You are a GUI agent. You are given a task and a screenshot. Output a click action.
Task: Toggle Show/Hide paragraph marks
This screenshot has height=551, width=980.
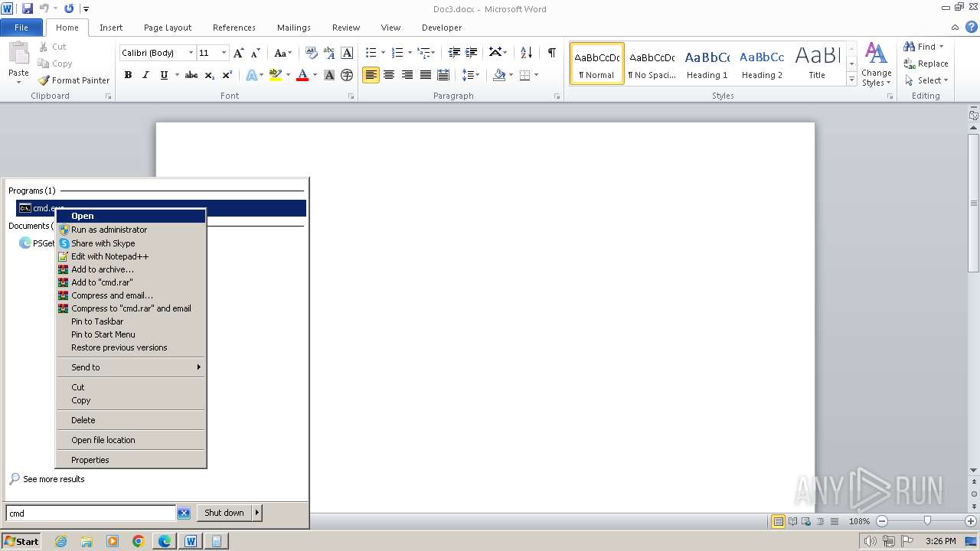(x=551, y=53)
